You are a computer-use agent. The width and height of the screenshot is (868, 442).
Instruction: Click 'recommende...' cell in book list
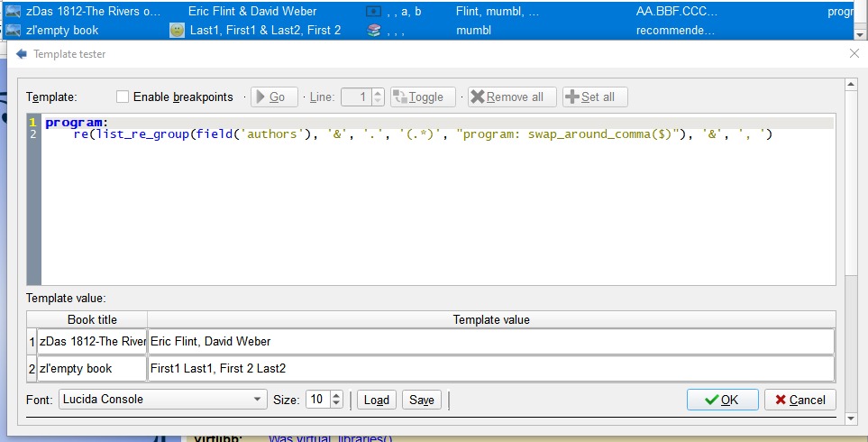click(675, 30)
